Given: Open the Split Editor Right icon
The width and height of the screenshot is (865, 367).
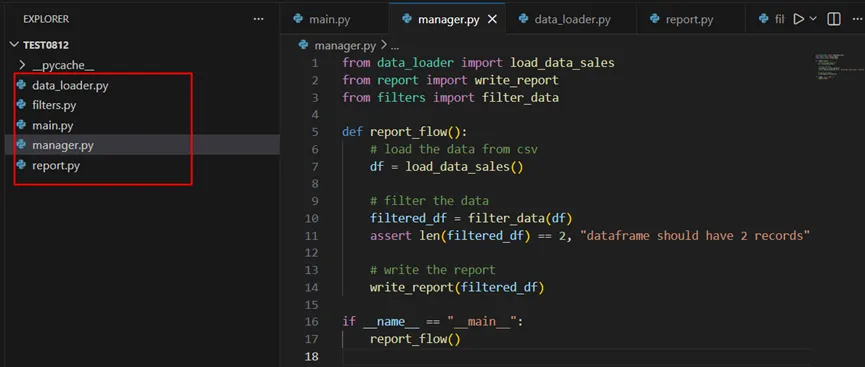Looking at the screenshot, I should pos(834,19).
